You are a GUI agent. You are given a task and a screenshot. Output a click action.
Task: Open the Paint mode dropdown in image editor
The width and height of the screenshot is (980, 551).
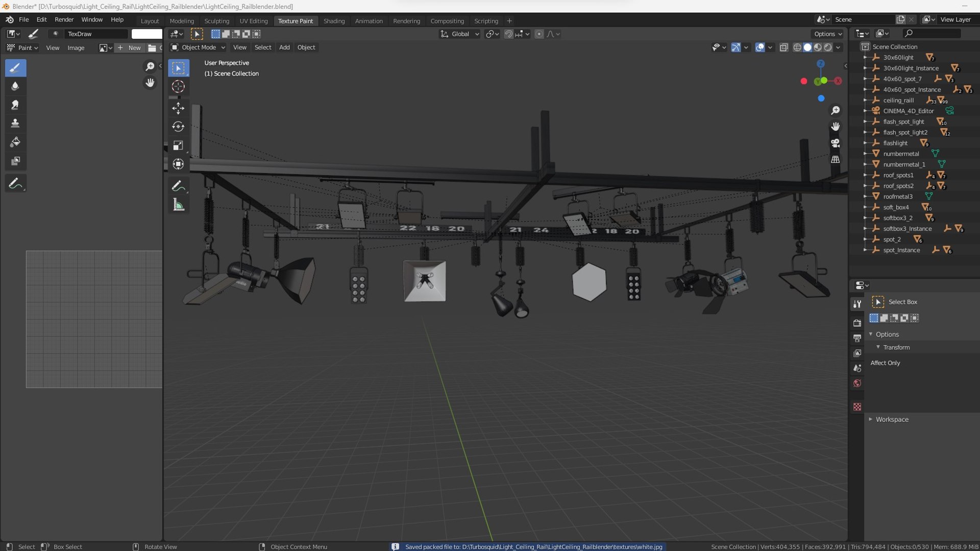(23, 48)
